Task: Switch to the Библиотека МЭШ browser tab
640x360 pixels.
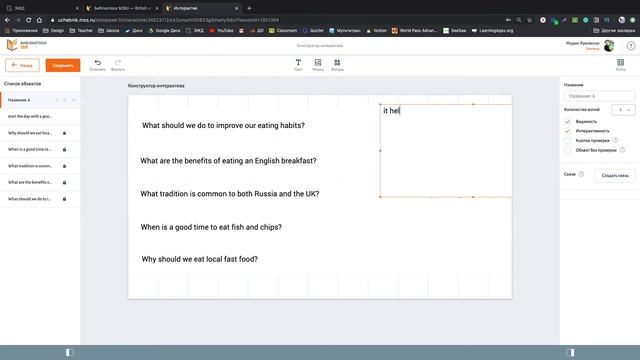Action: (x=122, y=8)
